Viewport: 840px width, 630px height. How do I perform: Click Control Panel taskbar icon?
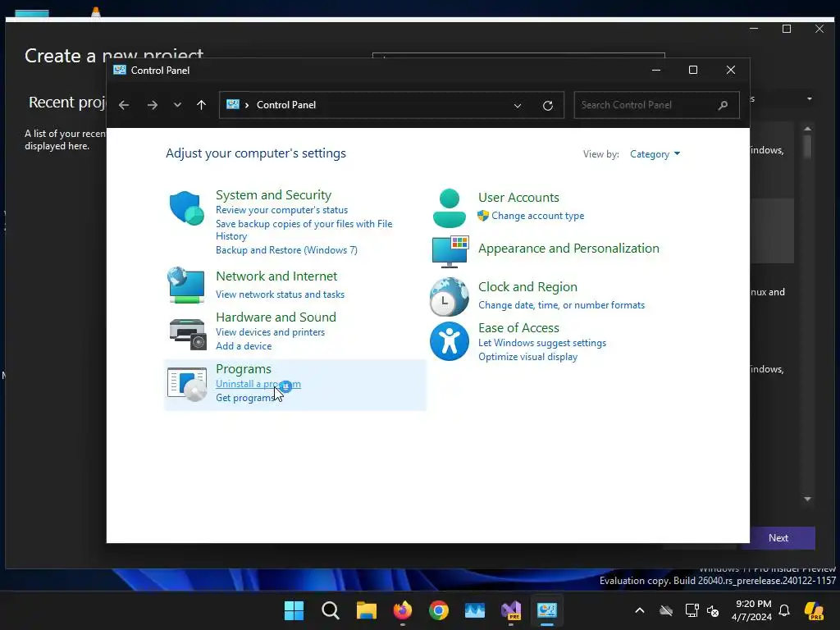pos(547,610)
